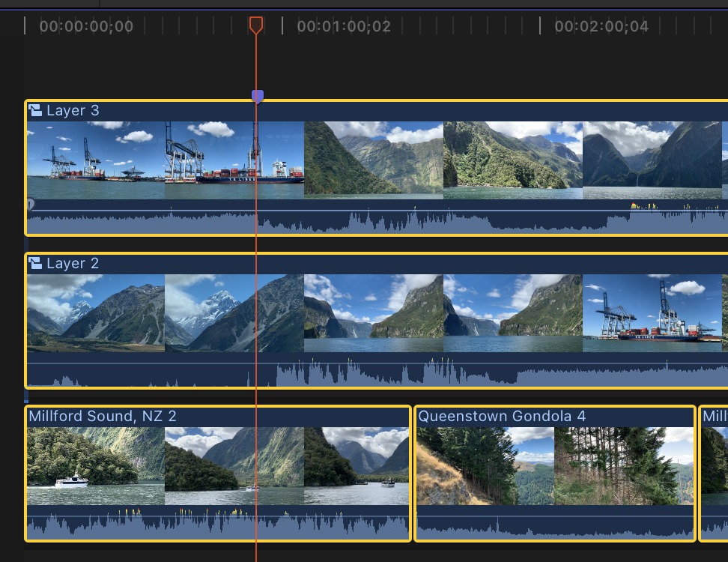Image resolution: width=728 pixels, height=562 pixels.
Task: Select the Queenstown Gondola 4 clip title
Action: tap(502, 416)
